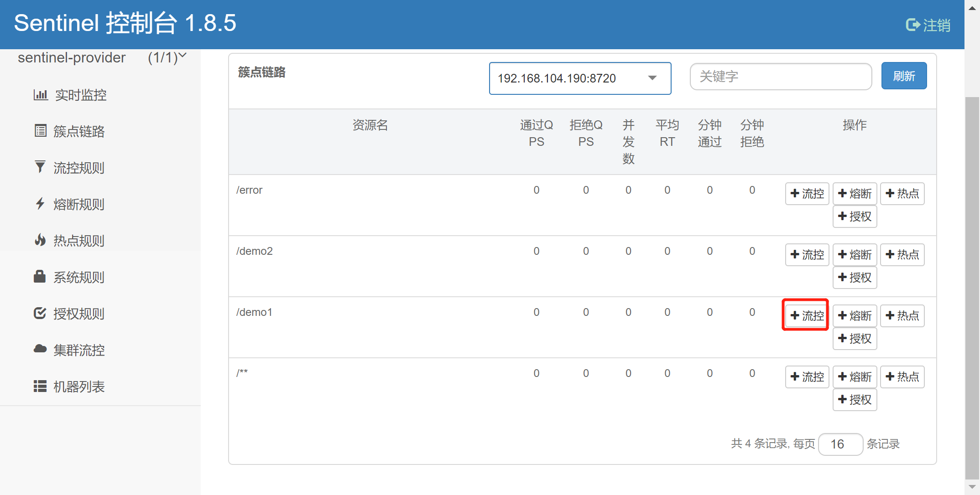The width and height of the screenshot is (980, 495).
Task: Click the scrollbar up arrow
Action: pos(972,8)
